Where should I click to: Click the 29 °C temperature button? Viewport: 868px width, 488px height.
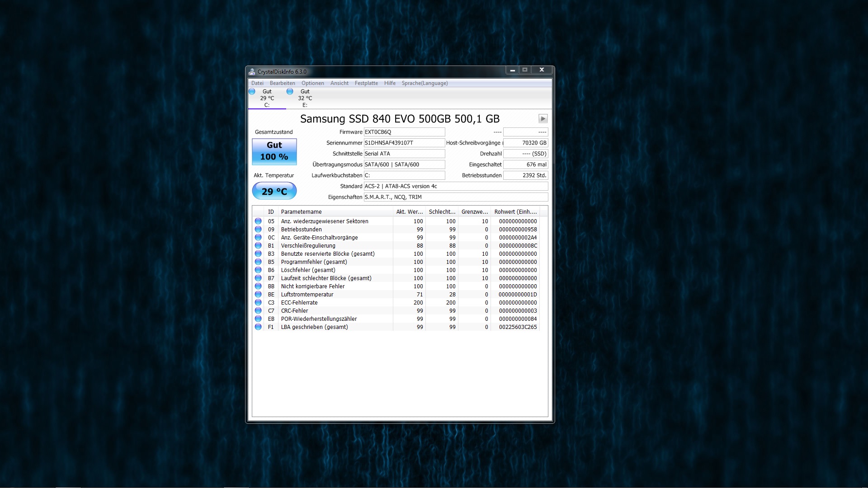click(x=274, y=191)
